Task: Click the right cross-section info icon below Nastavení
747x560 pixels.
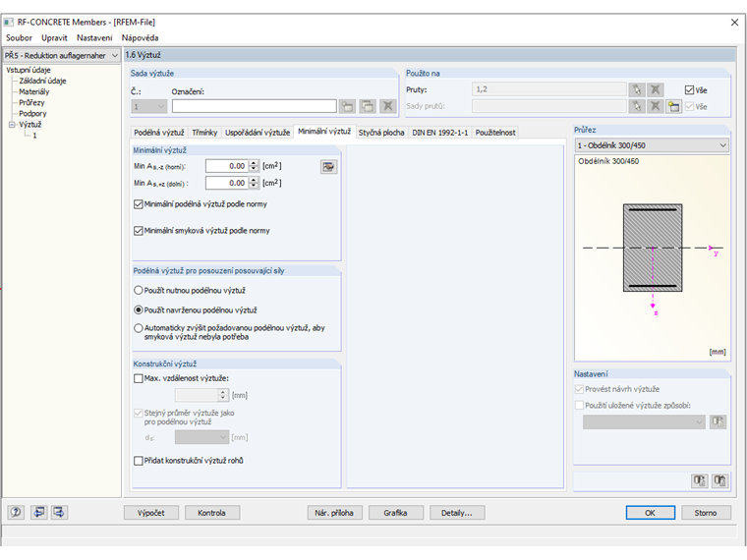Action: tap(719, 481)
